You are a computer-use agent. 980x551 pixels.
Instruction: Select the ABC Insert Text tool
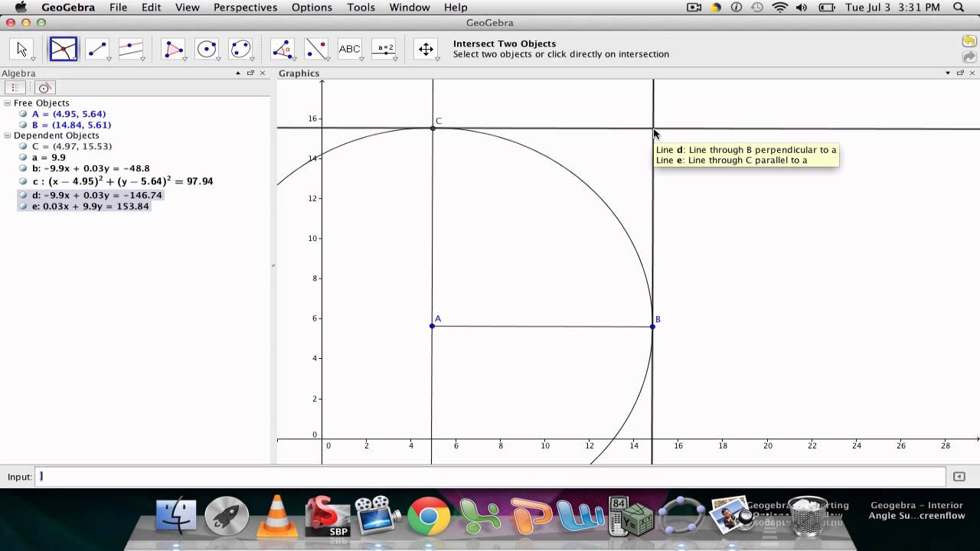(350, 50)
